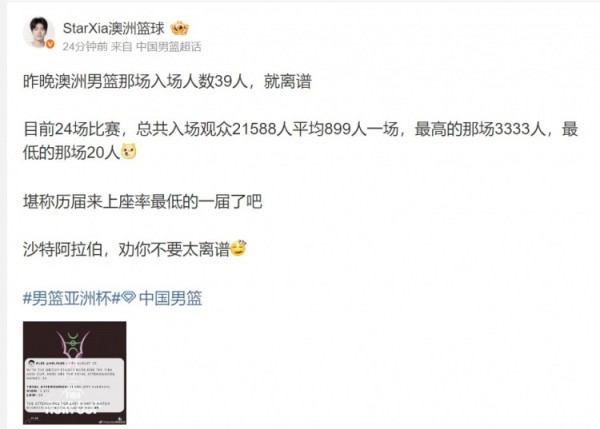600x429 pixels.
Task: Click the small avatar inside the thumbnail card
Action: coord(31,363)
